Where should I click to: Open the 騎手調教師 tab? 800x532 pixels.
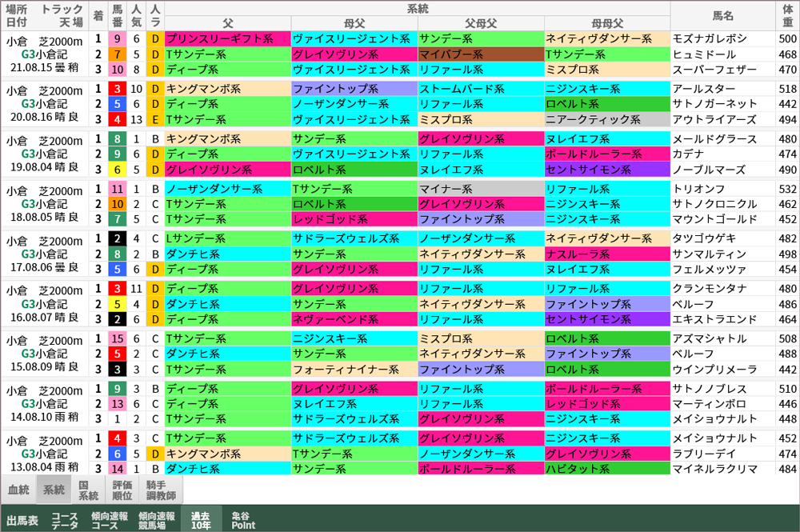click(161, 490)
